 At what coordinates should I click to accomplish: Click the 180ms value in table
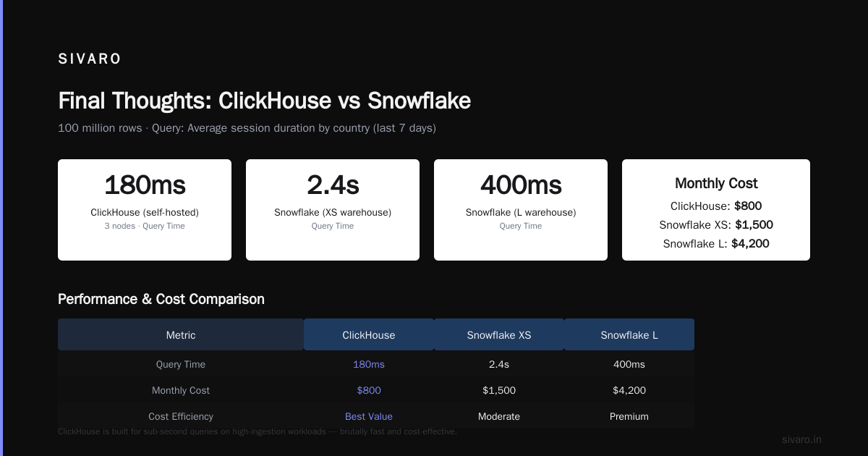tap(369, 364)
